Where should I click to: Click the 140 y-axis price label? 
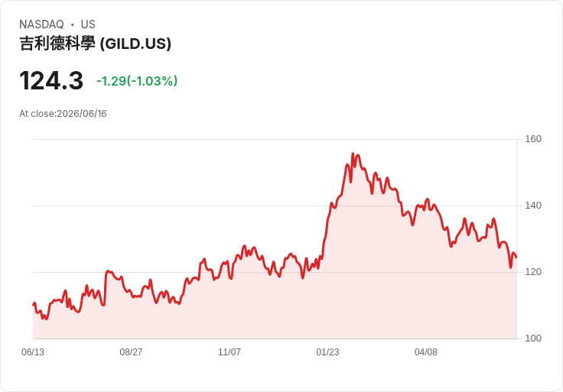click(533, 206)
